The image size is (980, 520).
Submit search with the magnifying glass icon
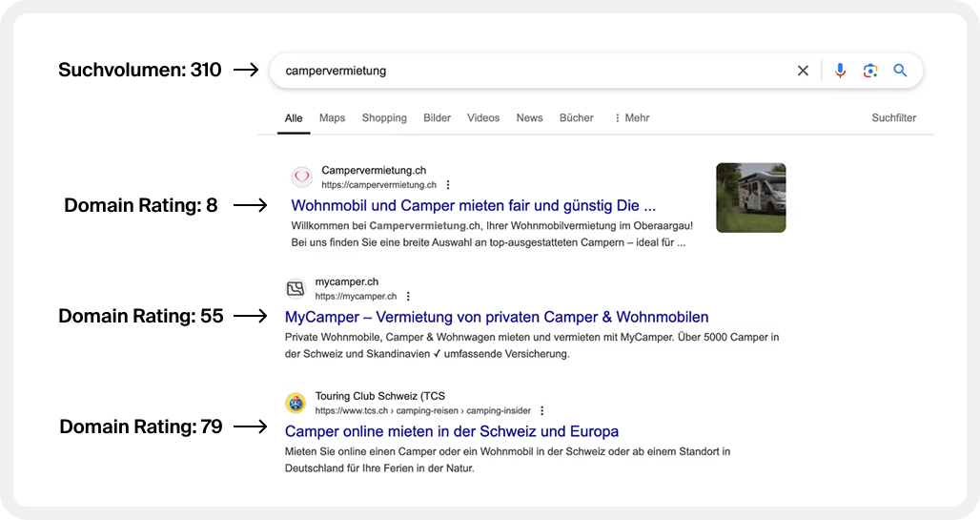900,71
